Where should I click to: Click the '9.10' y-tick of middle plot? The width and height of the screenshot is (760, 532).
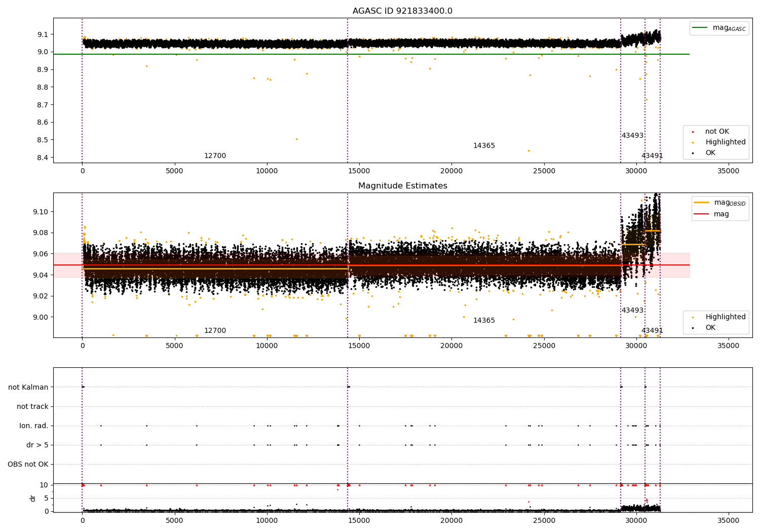(41, 212)
